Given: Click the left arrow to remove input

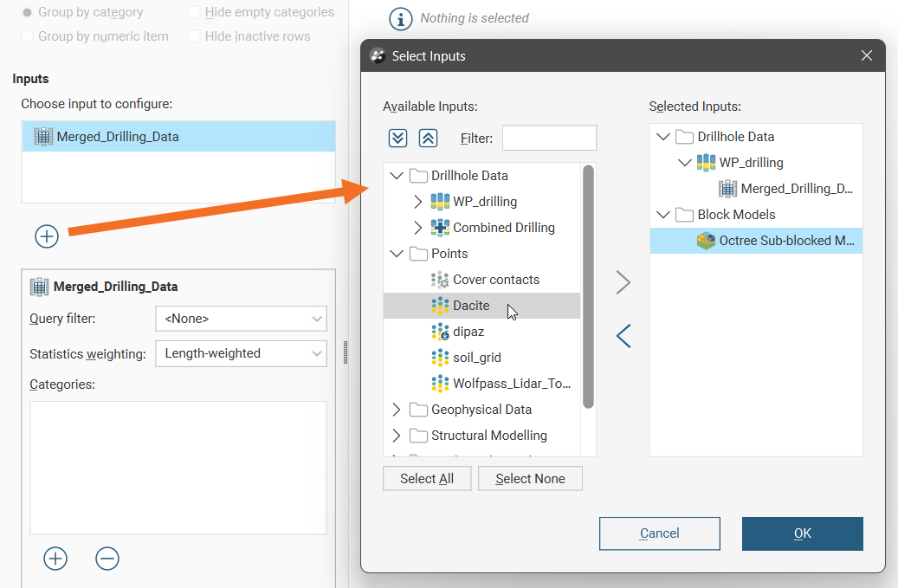Looking at the screenshot, I should tap(623, 336).
